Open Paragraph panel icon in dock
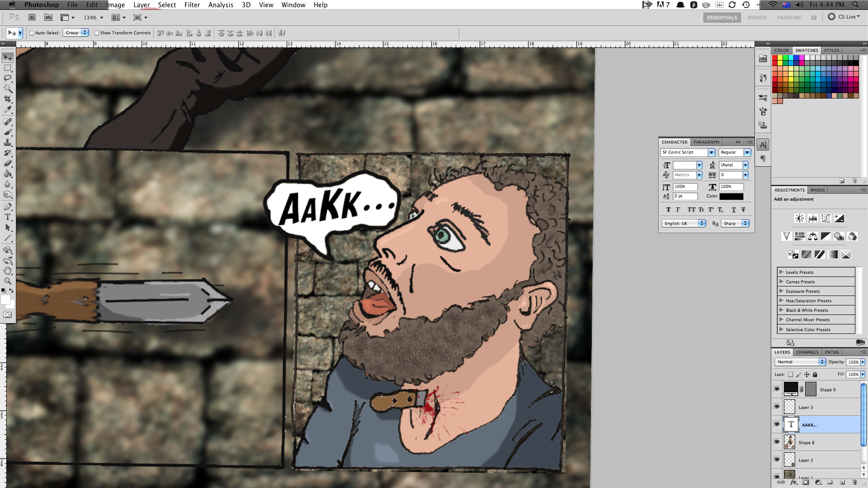Viewport: 868px width, 488px height. [x=763, y=159]
